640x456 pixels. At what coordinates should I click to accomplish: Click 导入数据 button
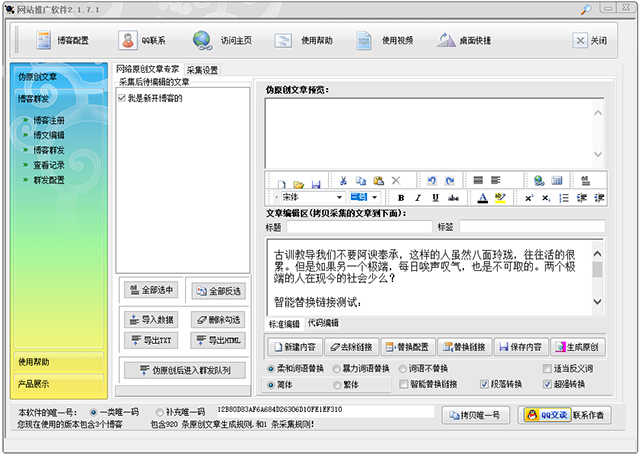pos(151,320)
